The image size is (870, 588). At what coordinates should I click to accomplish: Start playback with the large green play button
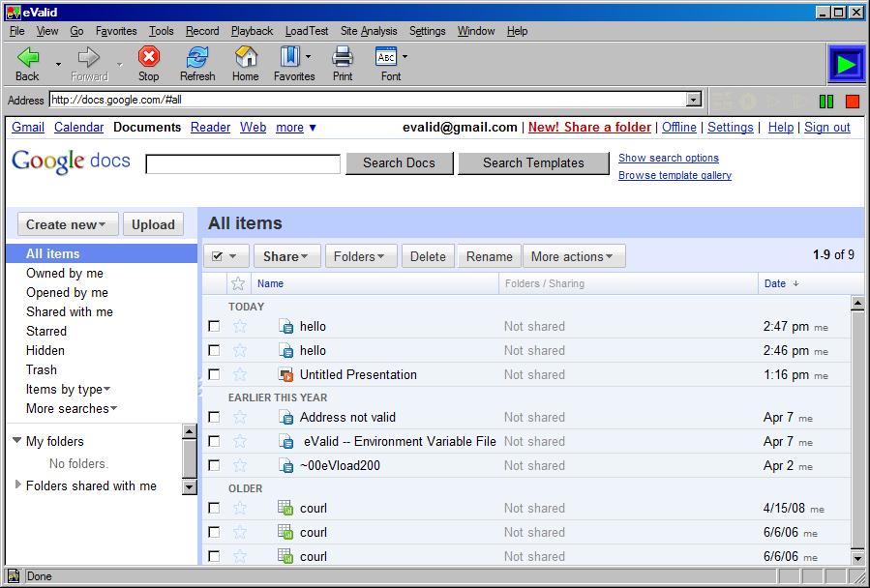pos(846,65)
